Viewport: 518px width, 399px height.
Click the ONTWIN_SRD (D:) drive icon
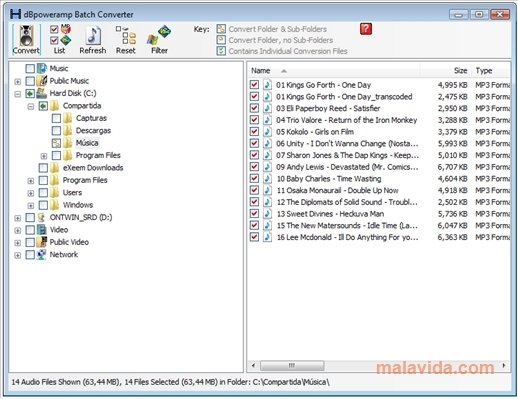tap(41, 217)
